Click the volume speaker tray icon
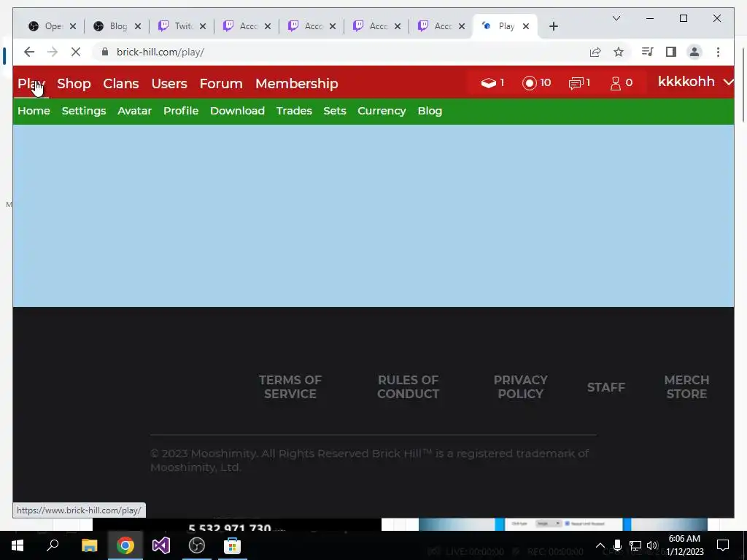This screenshot has height=560, width=747. tap(652, 545)
